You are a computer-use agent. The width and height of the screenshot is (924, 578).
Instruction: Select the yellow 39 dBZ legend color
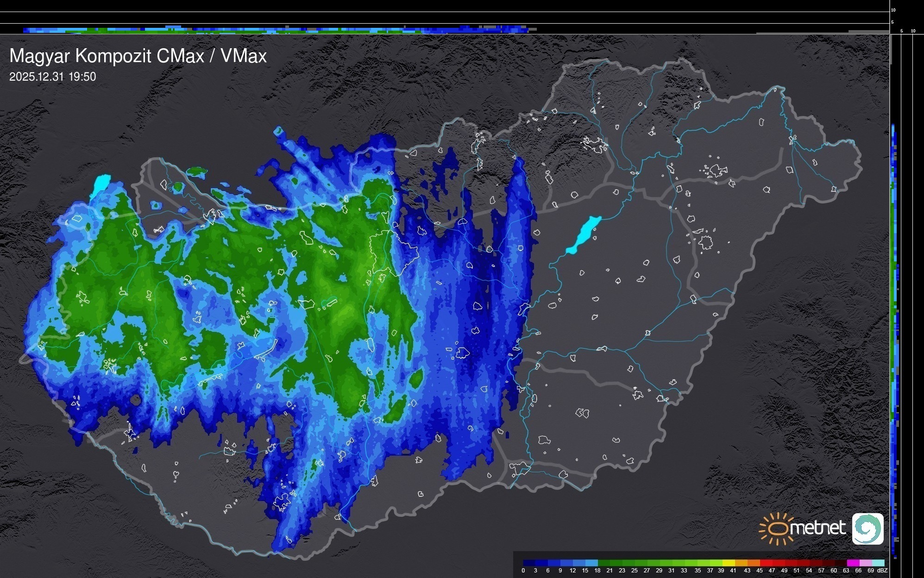coord(729,563)
